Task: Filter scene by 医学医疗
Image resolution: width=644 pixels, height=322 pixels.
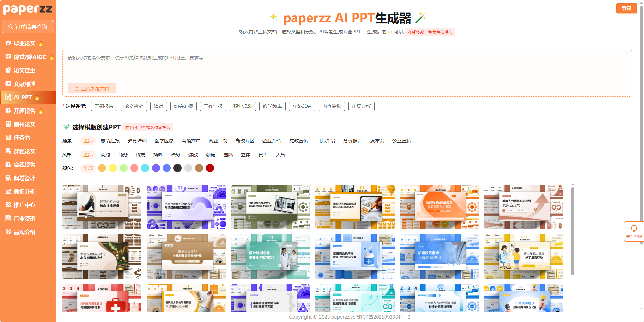Action: [164, 141]
